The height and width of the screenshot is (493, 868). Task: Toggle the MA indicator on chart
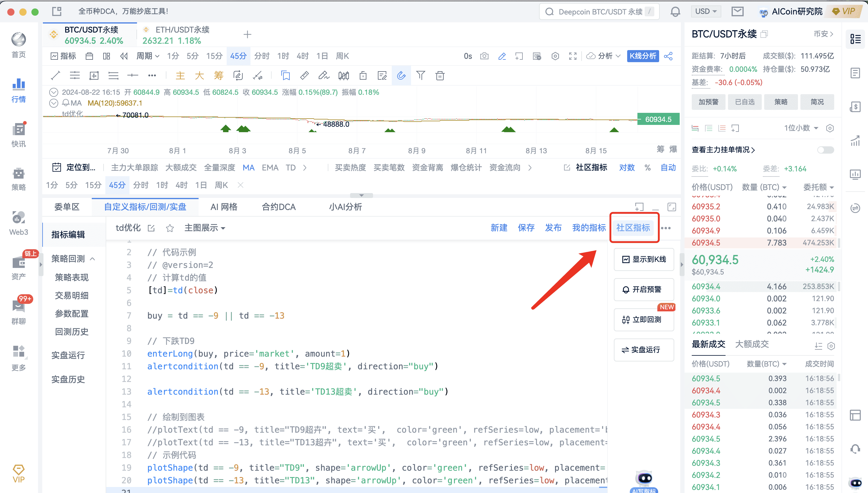[248, 168]
